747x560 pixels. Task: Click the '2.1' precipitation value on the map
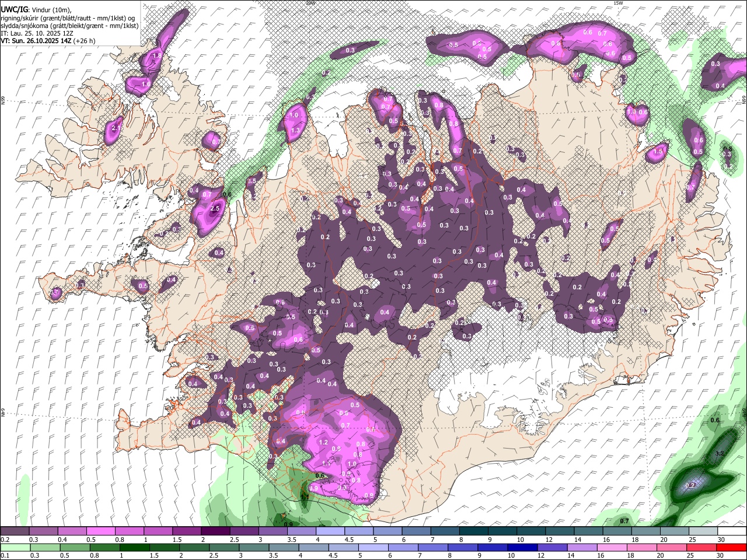(116, 128)
